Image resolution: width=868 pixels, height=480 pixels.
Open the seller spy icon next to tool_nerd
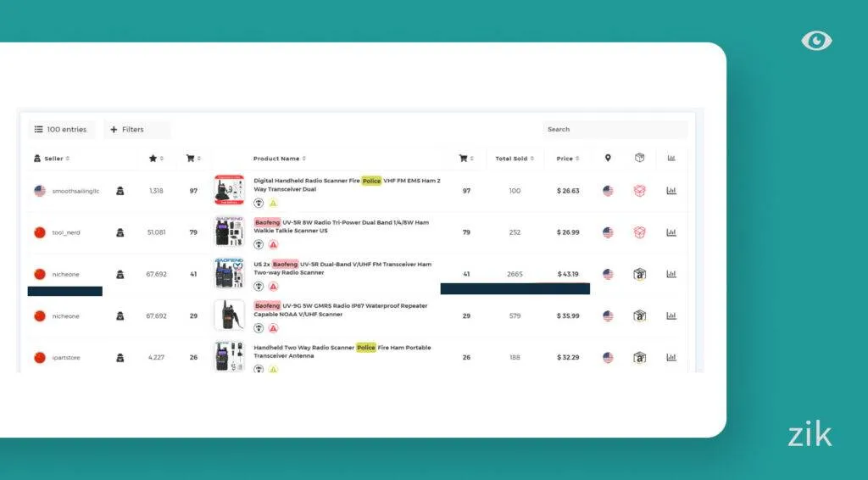click(x=120, y=232)
